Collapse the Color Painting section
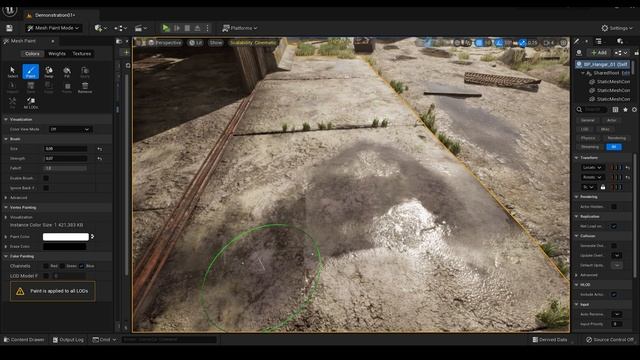 pos(6,256)
